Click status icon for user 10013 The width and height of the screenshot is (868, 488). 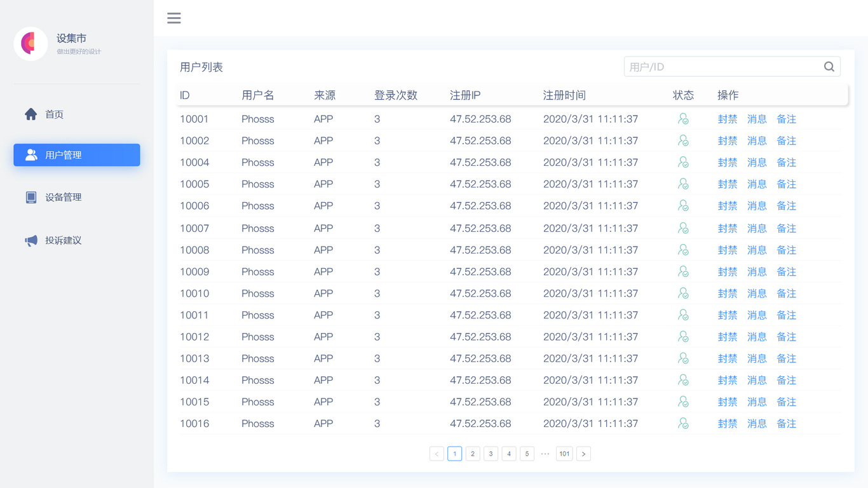[683, 358]
